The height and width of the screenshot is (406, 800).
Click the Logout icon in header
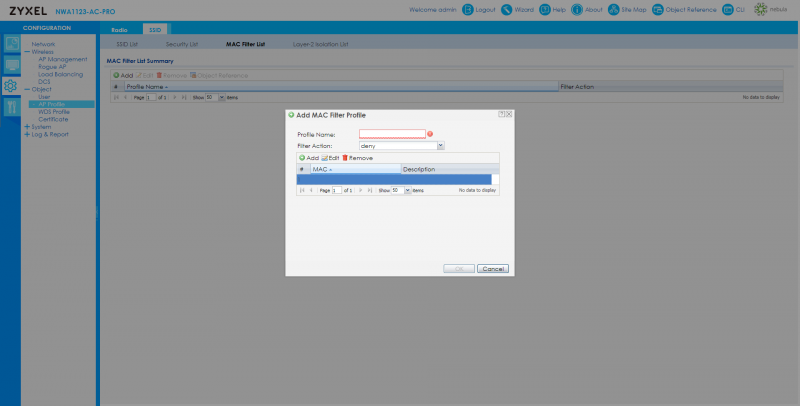click(x=468, y=10)
